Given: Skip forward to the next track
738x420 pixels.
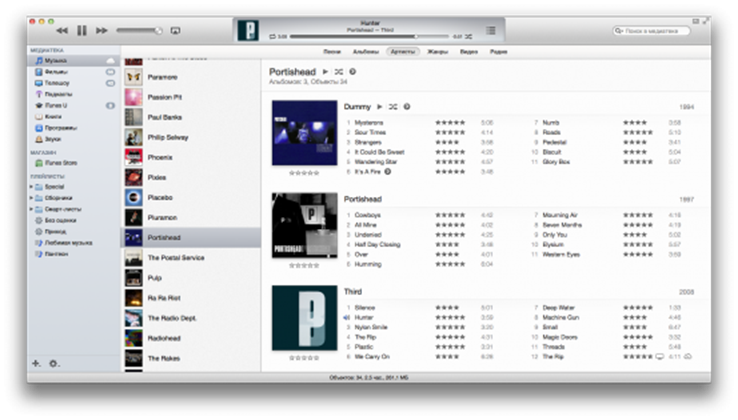Looking at the screenshot, I should pyautogui.click(x=102, y=31).
